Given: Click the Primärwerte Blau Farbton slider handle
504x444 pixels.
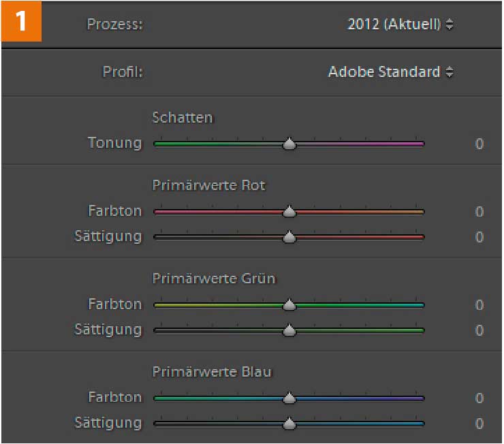Looking at the screenshot, I should [x=289, y=398].
